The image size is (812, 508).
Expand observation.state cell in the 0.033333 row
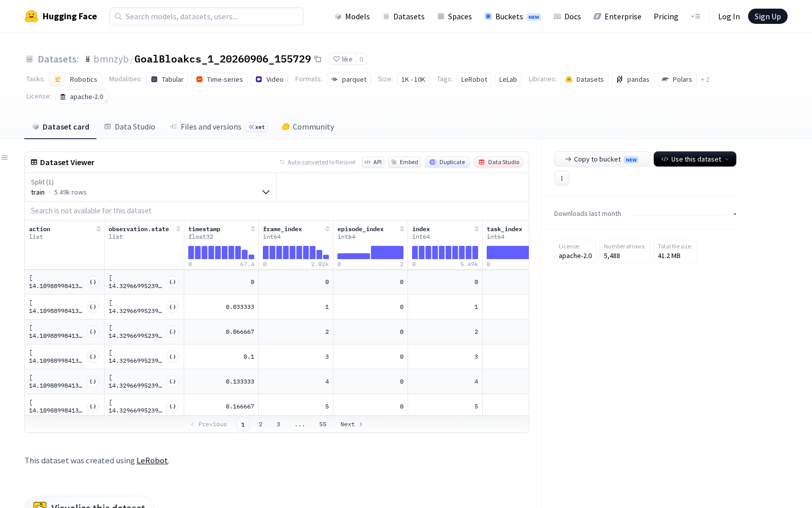tap(173, 307)
